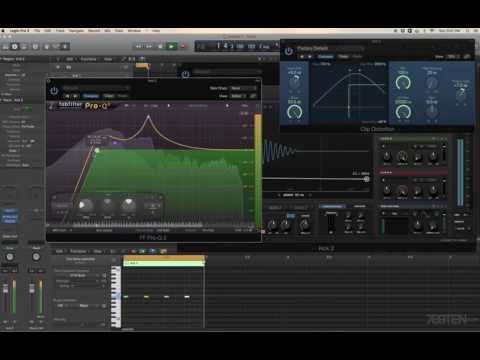The image size is (480, 360).
Task: Click the Pro-Q 2 band frequency knob
Action: [x=85, y=205]
